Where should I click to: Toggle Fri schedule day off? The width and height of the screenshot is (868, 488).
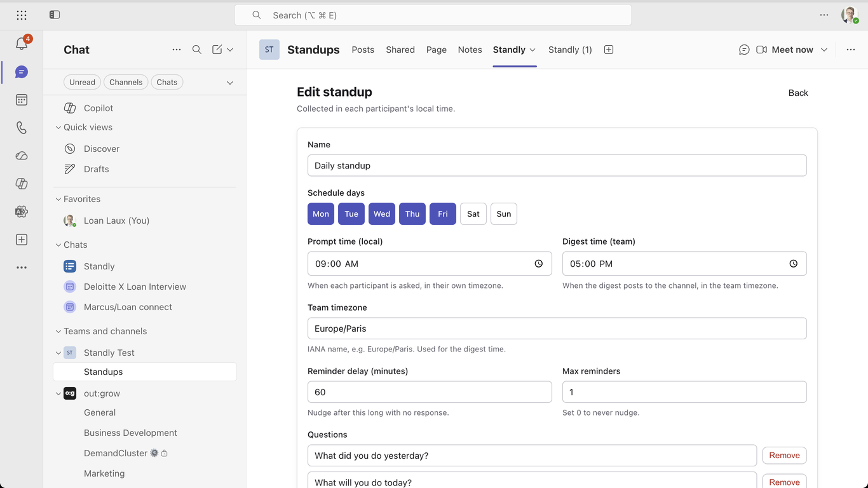click(x=443, y=214)
